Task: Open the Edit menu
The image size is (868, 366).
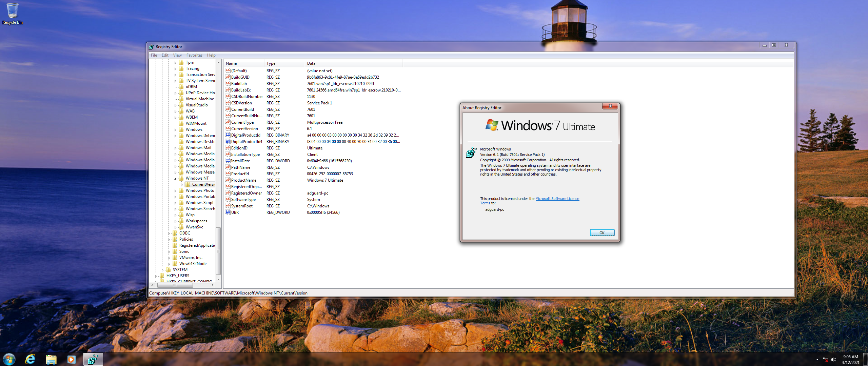Action: coord(165,55)
